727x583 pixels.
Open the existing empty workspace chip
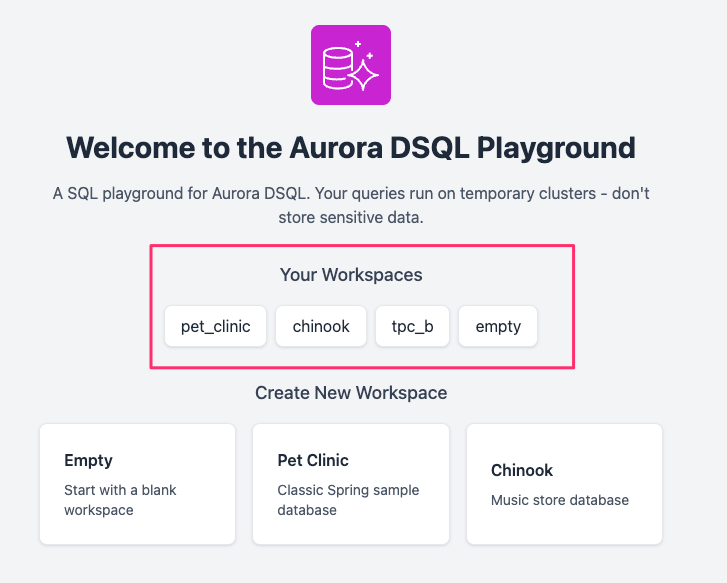point(498,326)
